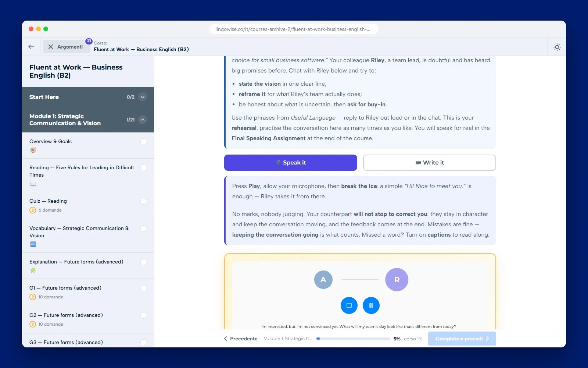This screenshot has width=588, height=368.
Task: Click the compass icon under Overview & Goals
Action: (33, 150)
